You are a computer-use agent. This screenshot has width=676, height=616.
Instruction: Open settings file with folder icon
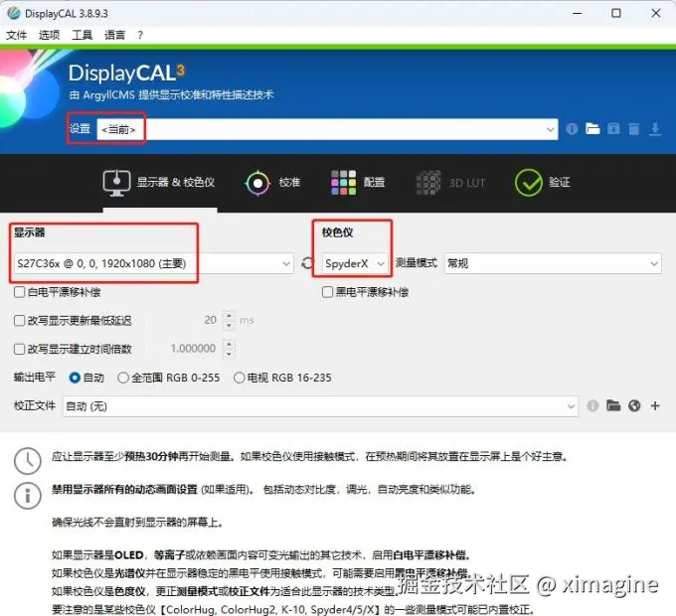[592, 129]
